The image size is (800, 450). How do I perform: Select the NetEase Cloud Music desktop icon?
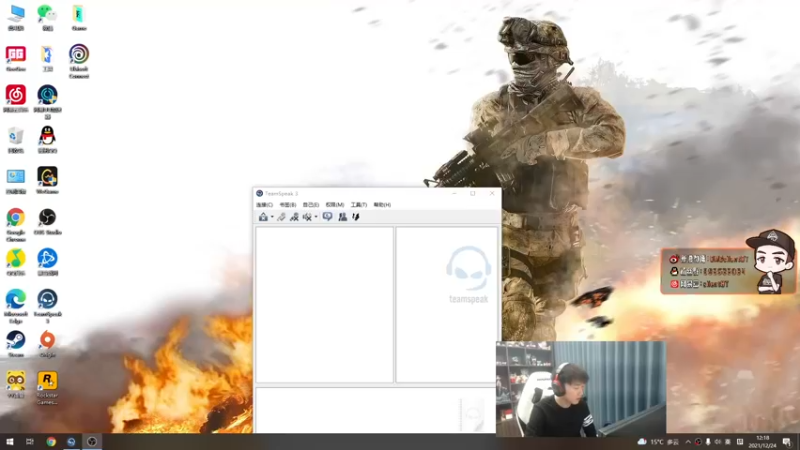coord(16,99)
